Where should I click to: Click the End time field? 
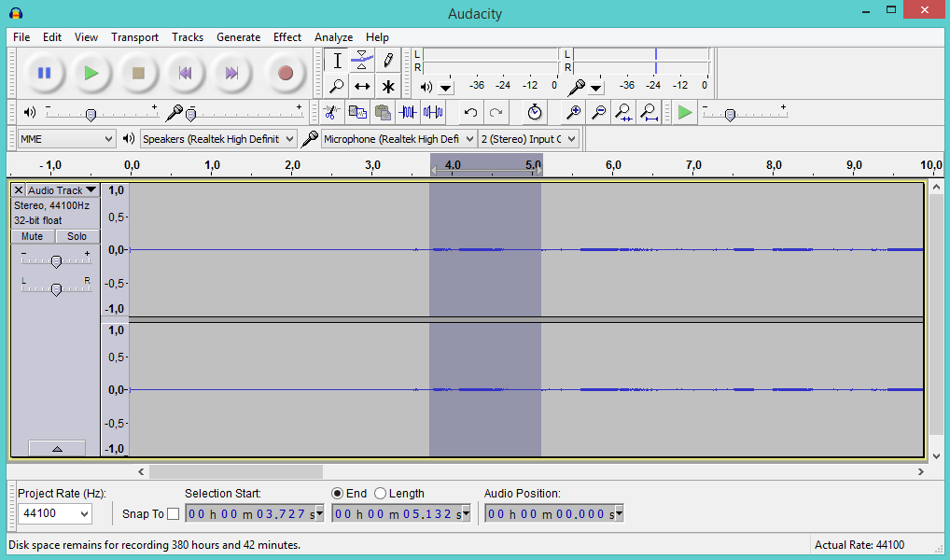point(397,514)
